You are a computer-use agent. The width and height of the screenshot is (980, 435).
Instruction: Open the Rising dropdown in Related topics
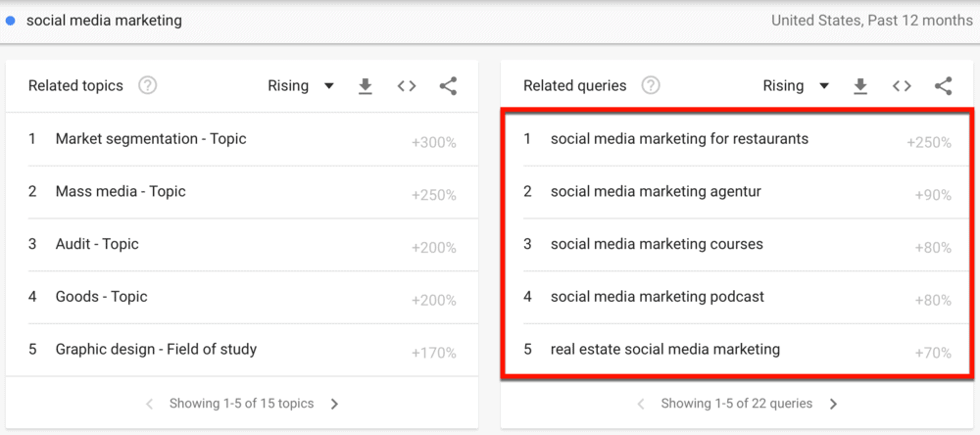click(x=301, y=86)
